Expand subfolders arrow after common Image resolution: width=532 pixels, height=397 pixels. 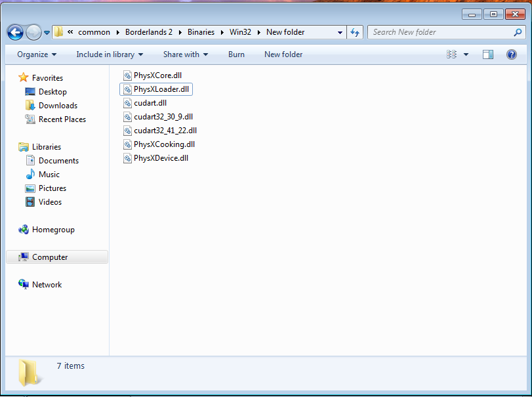point(117,32)
